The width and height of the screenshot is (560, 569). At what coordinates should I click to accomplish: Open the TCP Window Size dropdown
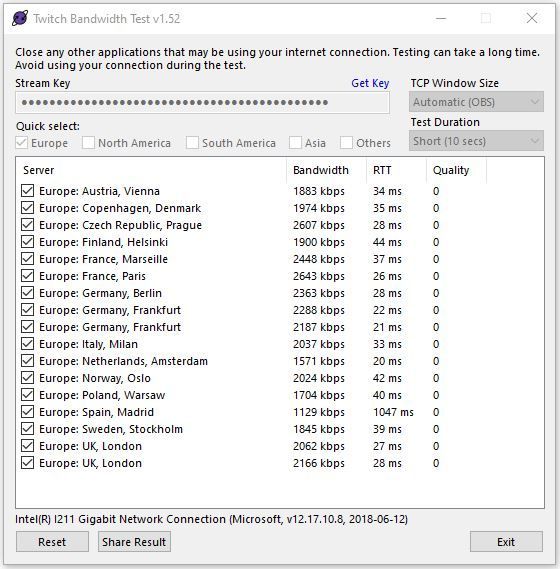(476, 102)
